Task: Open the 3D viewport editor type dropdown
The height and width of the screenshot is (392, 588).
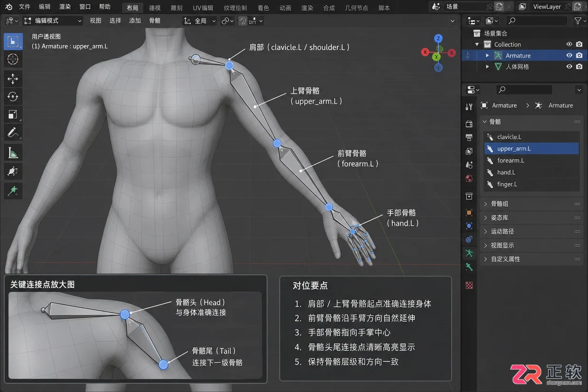Action: 11,21
